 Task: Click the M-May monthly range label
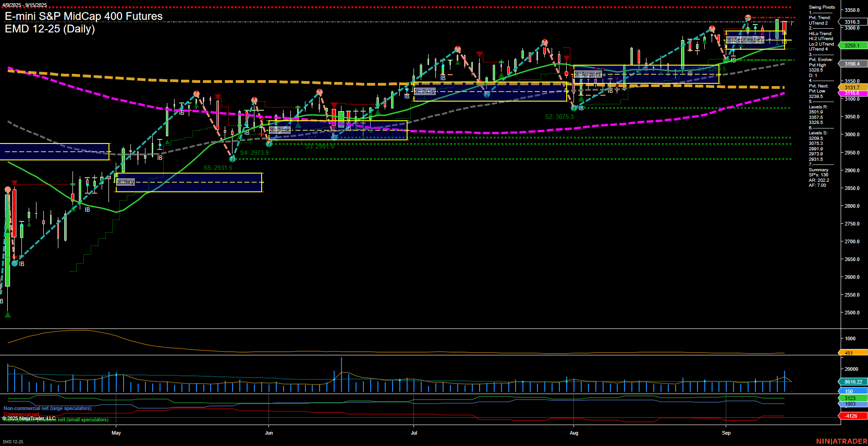(126, 181)
